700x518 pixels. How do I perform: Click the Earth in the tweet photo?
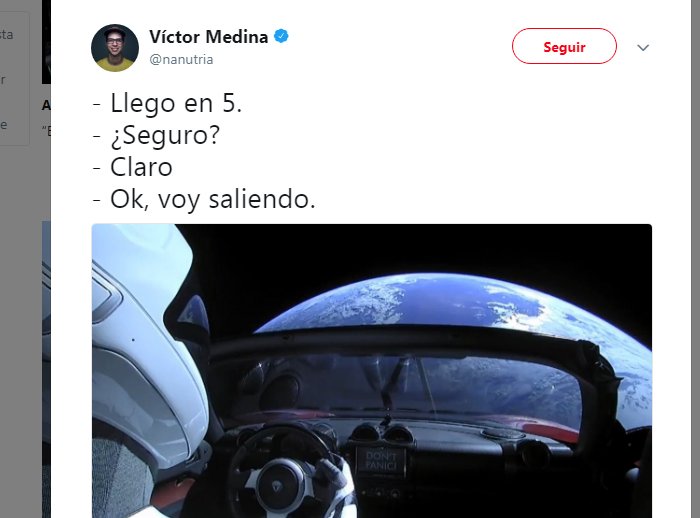click(446, 304)
